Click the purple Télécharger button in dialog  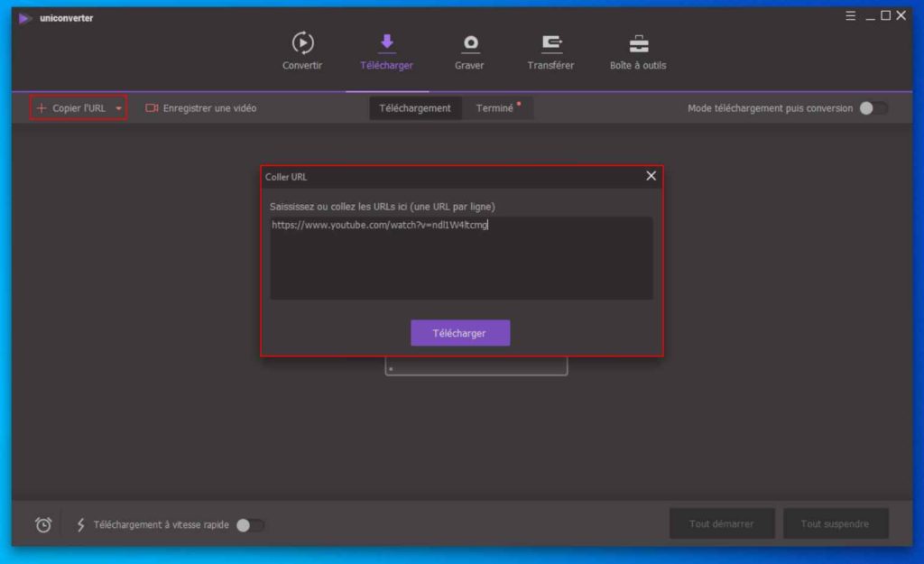(x=460, y=333)
